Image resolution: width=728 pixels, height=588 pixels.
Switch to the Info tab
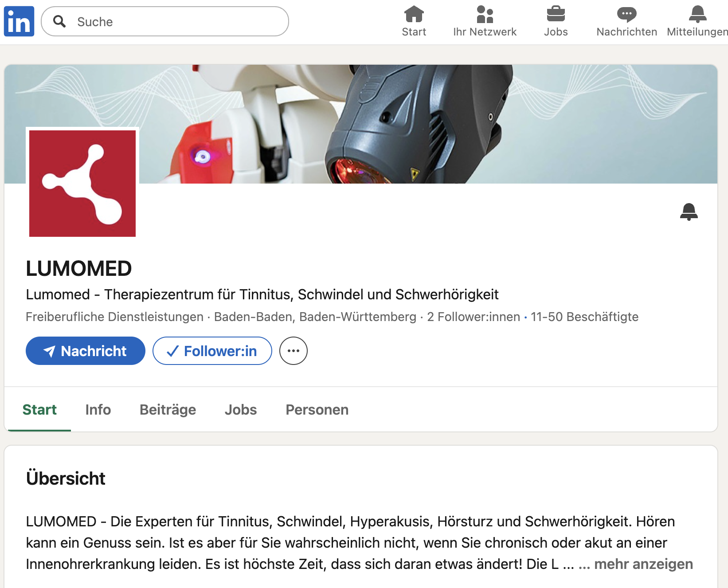[98, 409]
